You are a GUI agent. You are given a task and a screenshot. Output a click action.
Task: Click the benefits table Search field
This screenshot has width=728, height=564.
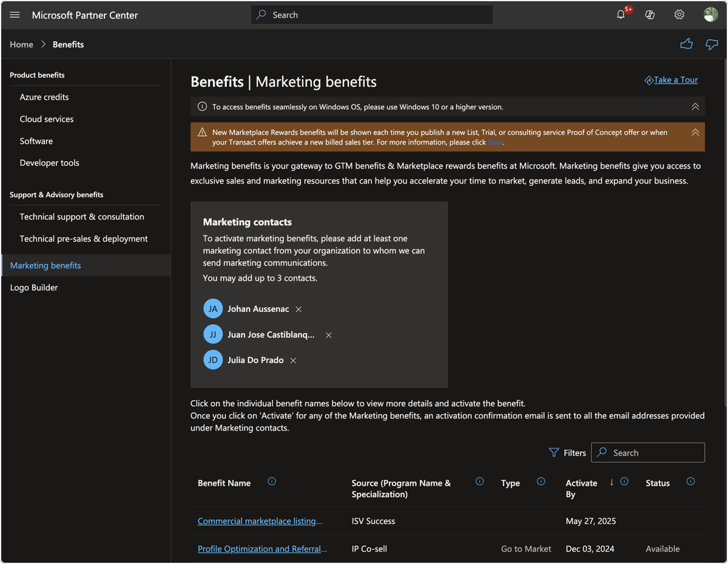click(x=648, y=453)
